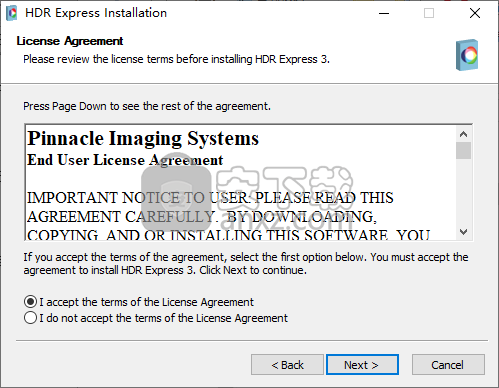Click the HDR Express 3 logo in header
499x388 pixels.
tap(467, 55)
